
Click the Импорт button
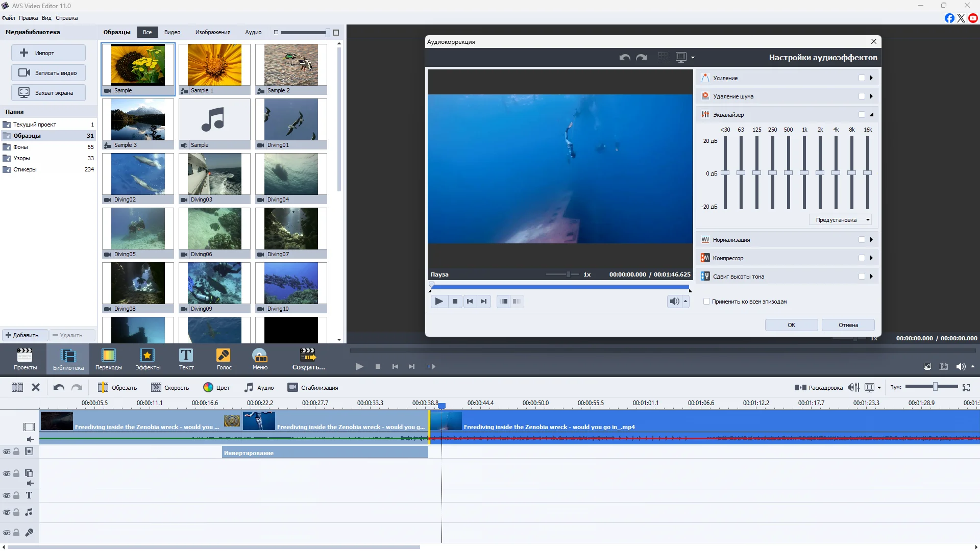48,53
